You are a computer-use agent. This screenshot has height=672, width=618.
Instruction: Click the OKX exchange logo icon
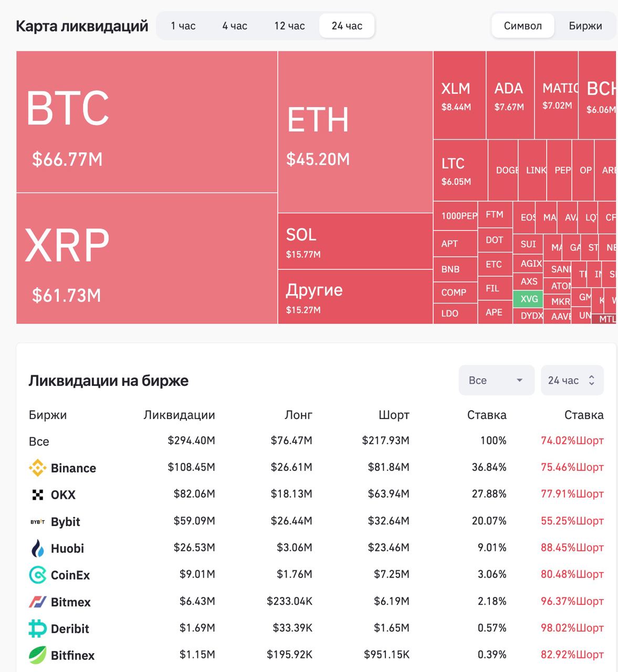click(x=37, y=495)
